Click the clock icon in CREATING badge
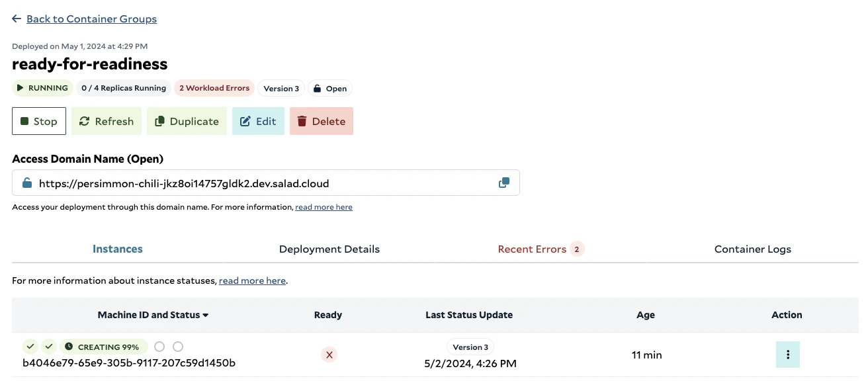Viewport: 868px width, 381px height. pyautogui.click(x=69, y=347)
